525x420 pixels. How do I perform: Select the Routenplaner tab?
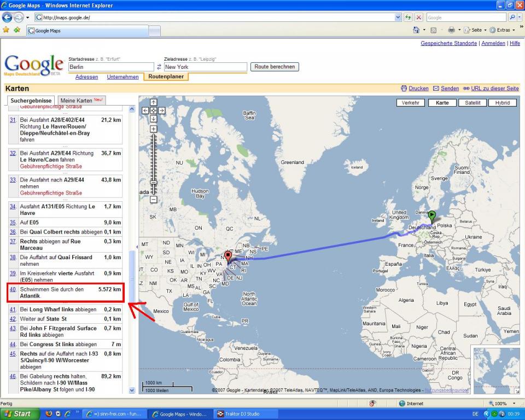click(166, 77)
